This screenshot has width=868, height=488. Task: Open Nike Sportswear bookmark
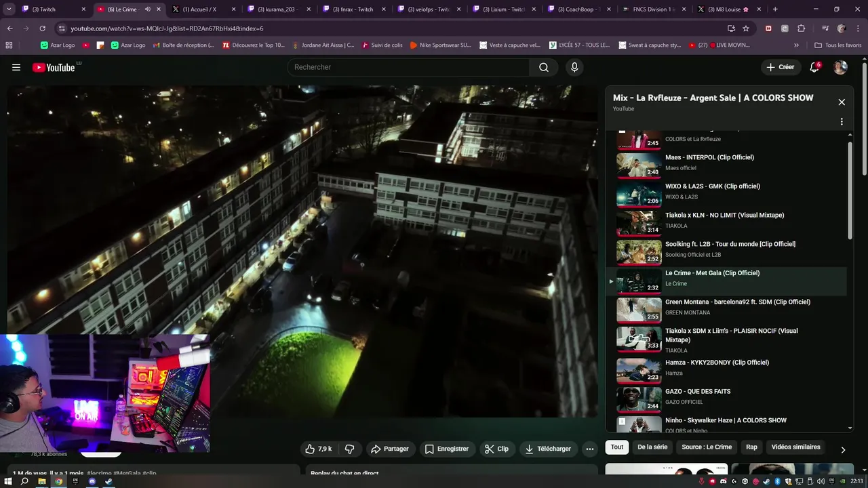coord(441,45)
